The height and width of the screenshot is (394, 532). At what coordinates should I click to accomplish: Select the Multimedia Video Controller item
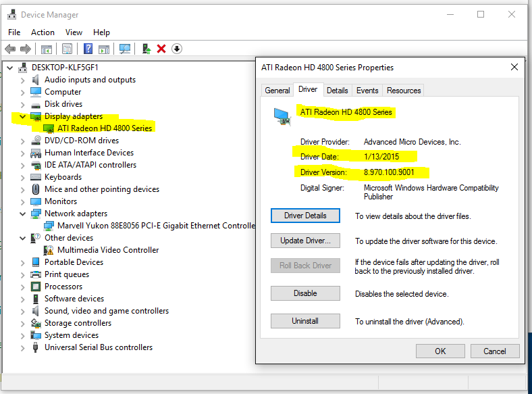tap(108, 250)
